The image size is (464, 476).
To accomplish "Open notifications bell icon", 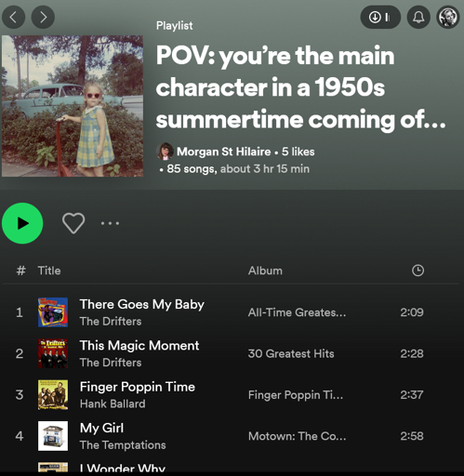I will pyautogui.click(x=418, y=17).
